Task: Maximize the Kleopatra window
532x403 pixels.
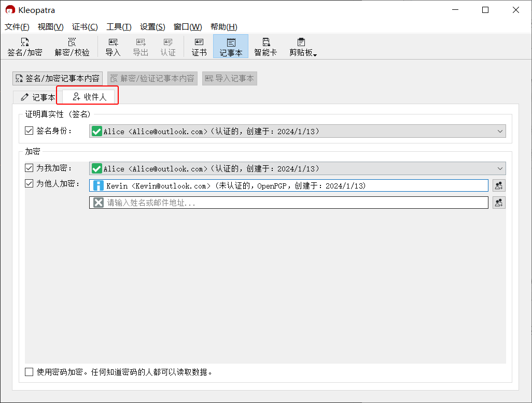Action: click(485, 10)
